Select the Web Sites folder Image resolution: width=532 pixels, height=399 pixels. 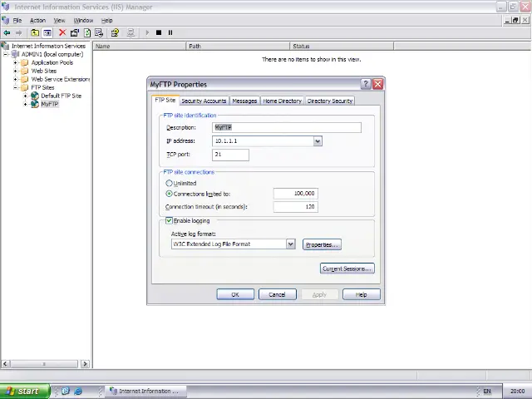[x=44, y=71]
